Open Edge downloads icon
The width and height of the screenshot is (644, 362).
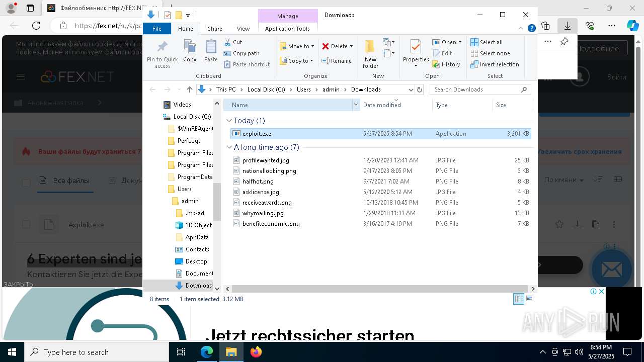(568, 26)
